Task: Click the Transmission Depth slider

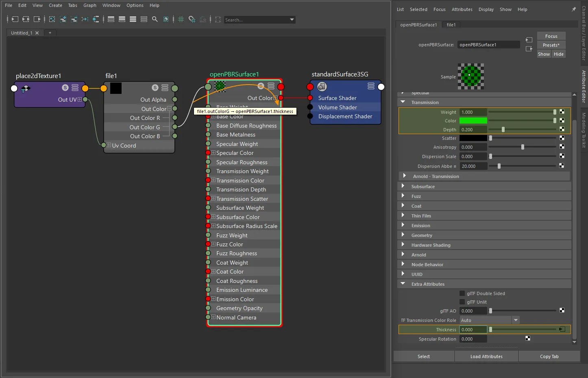Action: point(523,129)
